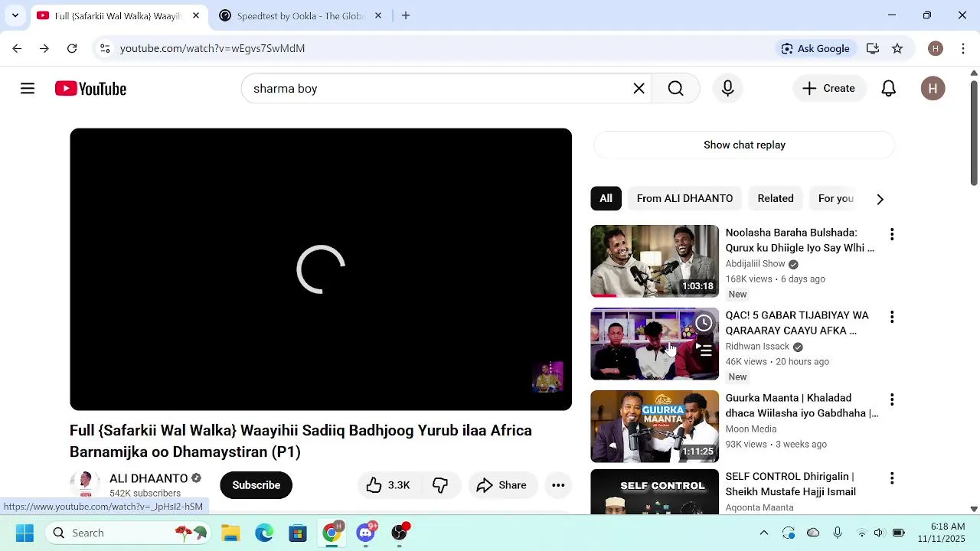
Task: Subscribe to ALI DHAANTO
Action: (x=256, y=485)
